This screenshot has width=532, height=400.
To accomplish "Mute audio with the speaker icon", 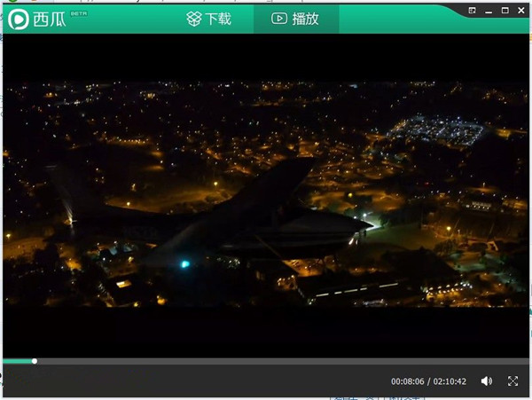I will [x=487, y=381].
